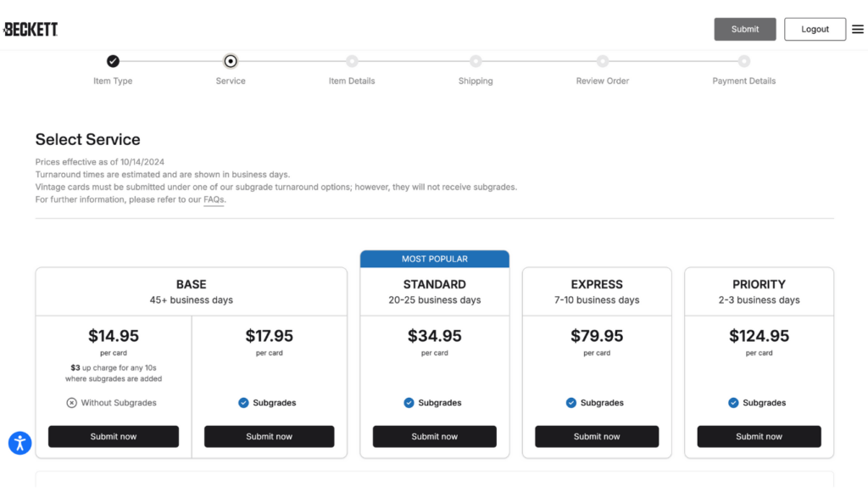Image resolution: width=868 pixels, height=498 pixels.
Task: Click the Most Popular banner
Action: click(x=435, y=259)
